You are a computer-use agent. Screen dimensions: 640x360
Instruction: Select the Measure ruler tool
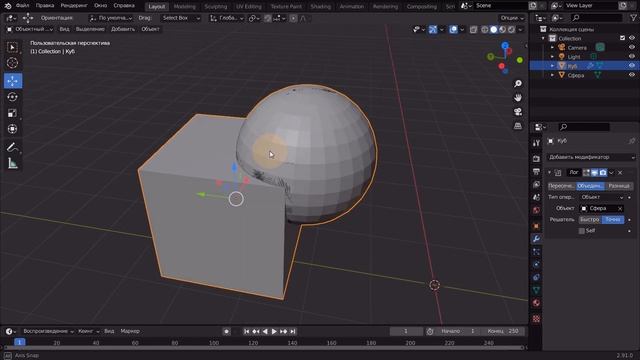click(13, 163)
